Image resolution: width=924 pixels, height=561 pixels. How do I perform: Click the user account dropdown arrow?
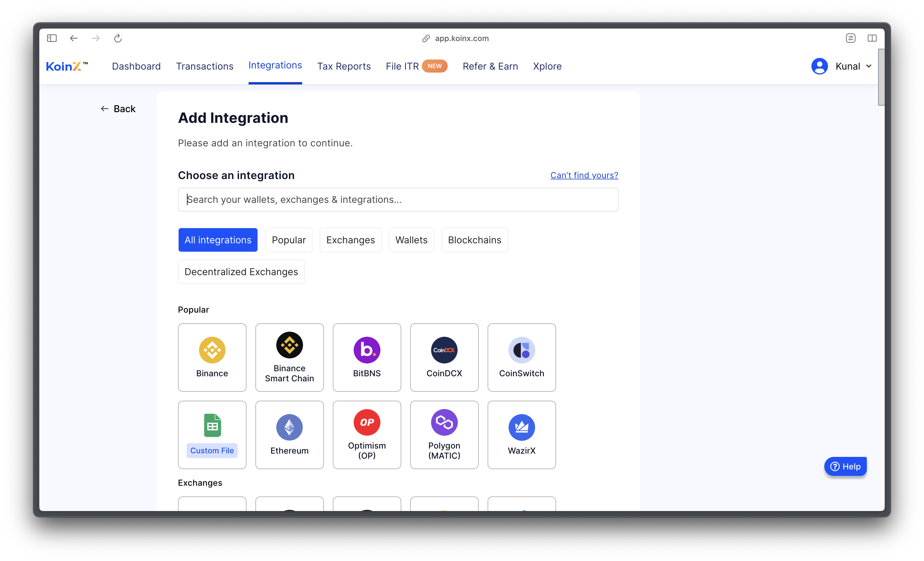[870, 66]
